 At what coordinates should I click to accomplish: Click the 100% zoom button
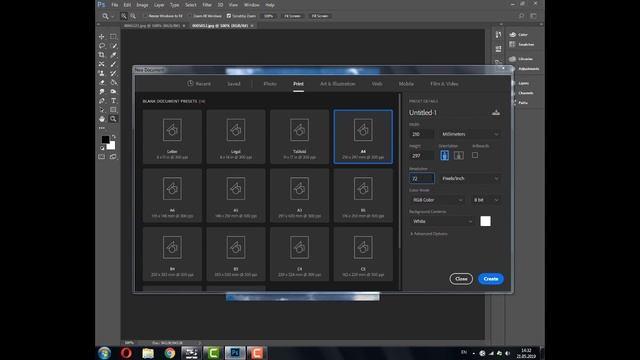tap(268, 16)
